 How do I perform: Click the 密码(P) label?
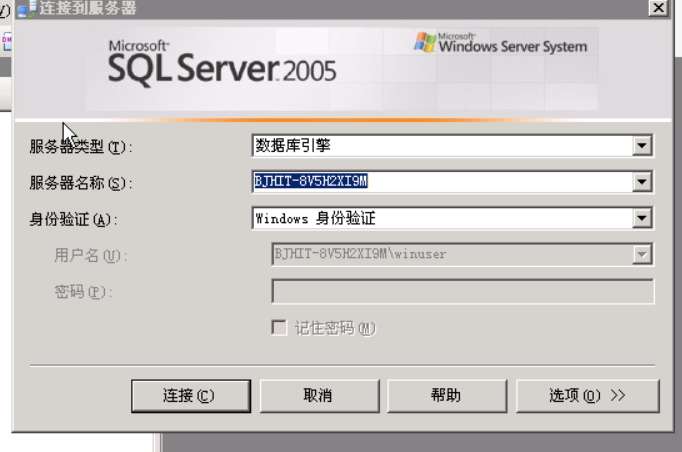click(83, 291)
